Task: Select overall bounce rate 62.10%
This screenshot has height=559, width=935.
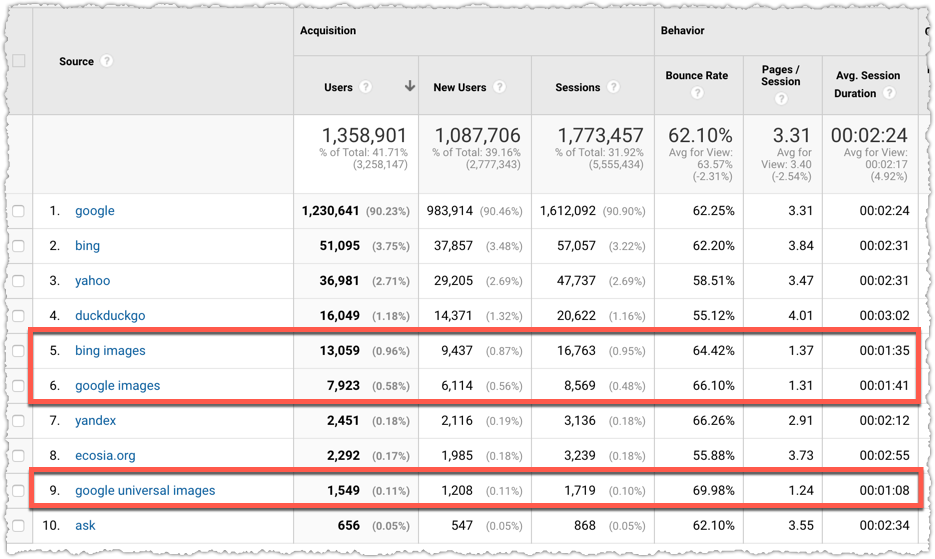Action: [x=700, y=135]
